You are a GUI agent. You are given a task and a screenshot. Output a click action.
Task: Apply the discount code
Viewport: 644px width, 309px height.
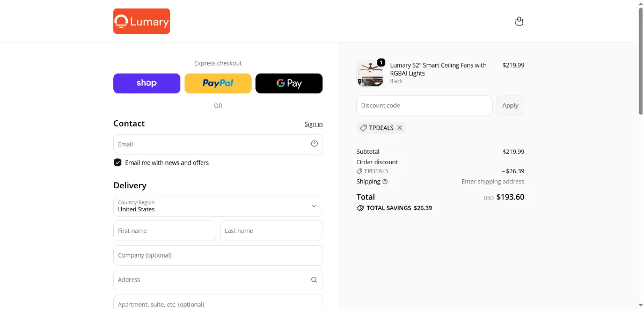(510, 106)
